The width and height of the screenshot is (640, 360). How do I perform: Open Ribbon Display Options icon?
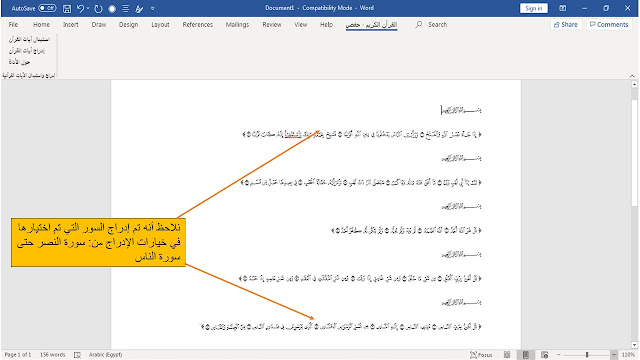tap(563, 8)
